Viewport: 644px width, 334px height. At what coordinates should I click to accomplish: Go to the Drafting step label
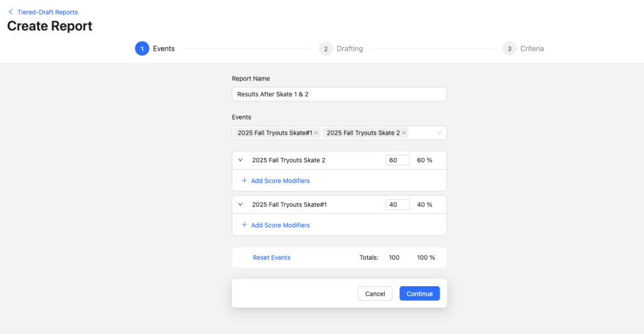[x=350, y=48]
